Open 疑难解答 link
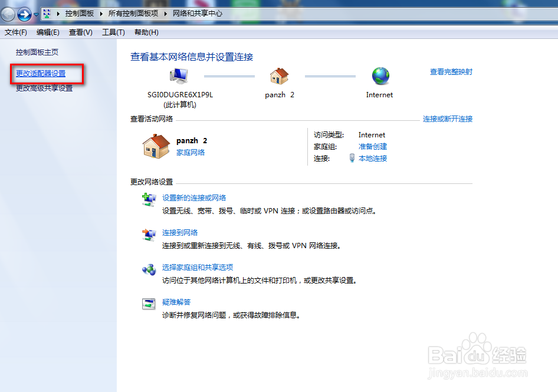Image resolution: width=558 pixels, height=392 pixels. point(176,302)
